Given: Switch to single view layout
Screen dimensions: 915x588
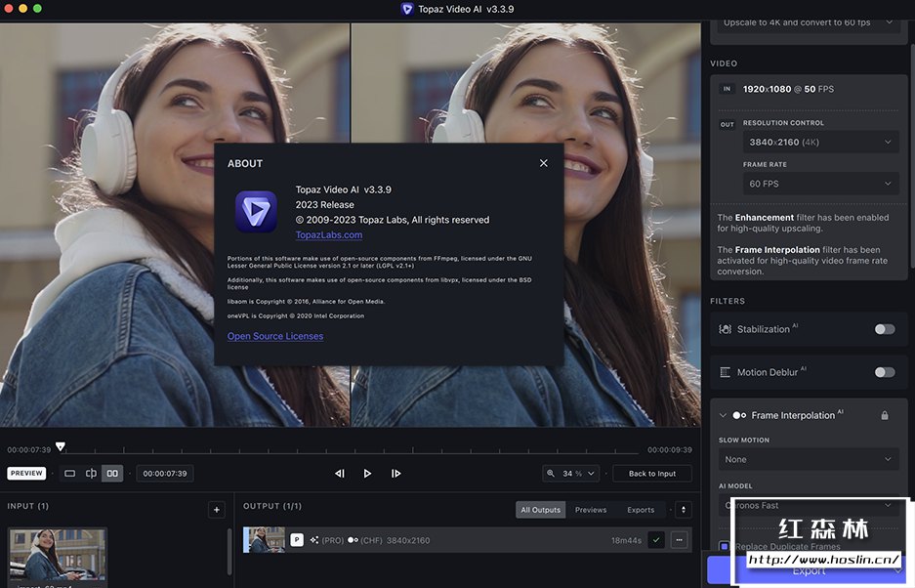Looking at the screenshot, I should pos(69,474).
